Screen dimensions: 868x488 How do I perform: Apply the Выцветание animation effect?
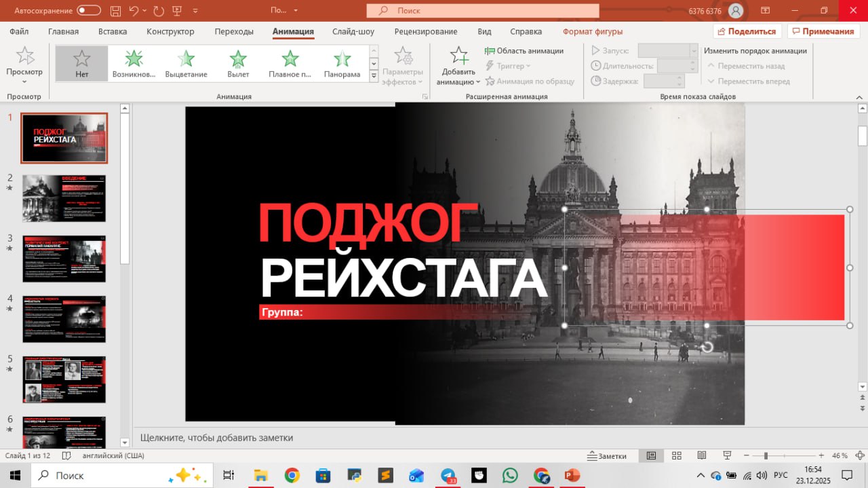coord(186,64)
